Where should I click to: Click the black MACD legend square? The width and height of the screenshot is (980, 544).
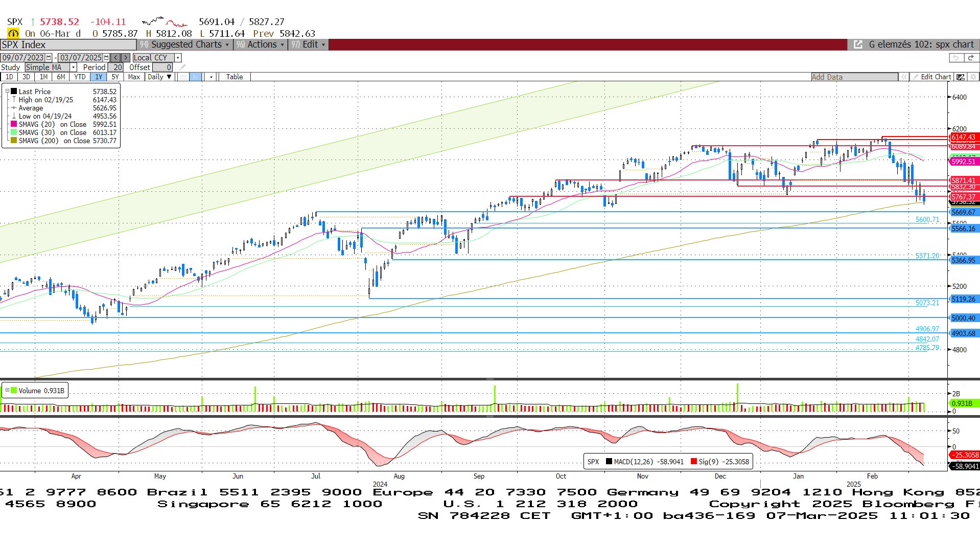(x=609, y=461)
